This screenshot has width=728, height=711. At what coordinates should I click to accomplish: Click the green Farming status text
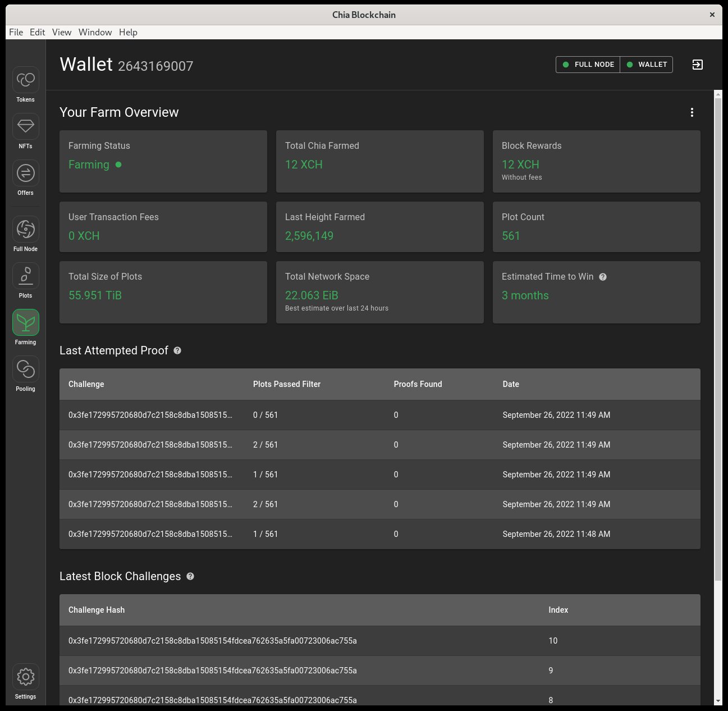[89, 165]
